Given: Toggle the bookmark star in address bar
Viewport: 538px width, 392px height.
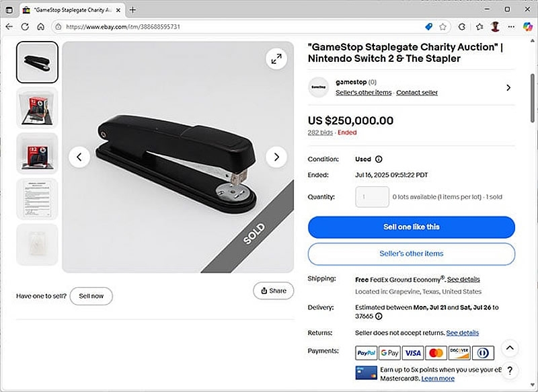Looking at the screenshot, I should click(x=443, y=27).
